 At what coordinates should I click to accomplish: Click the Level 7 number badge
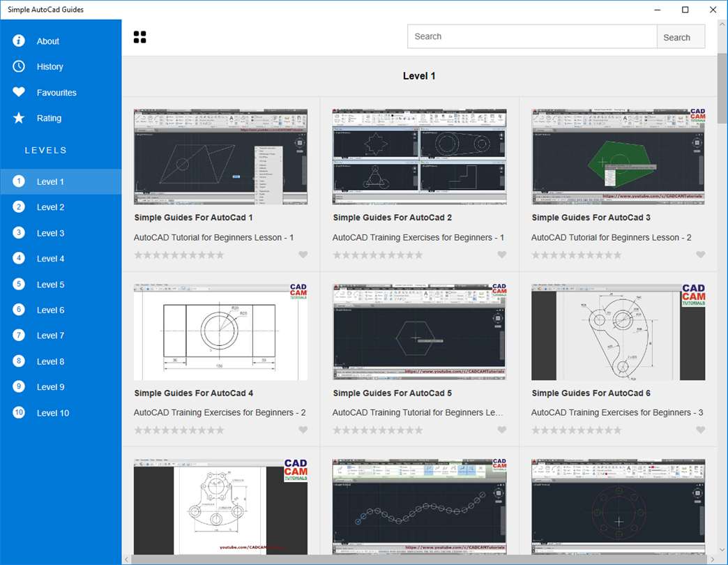(19, 336)
